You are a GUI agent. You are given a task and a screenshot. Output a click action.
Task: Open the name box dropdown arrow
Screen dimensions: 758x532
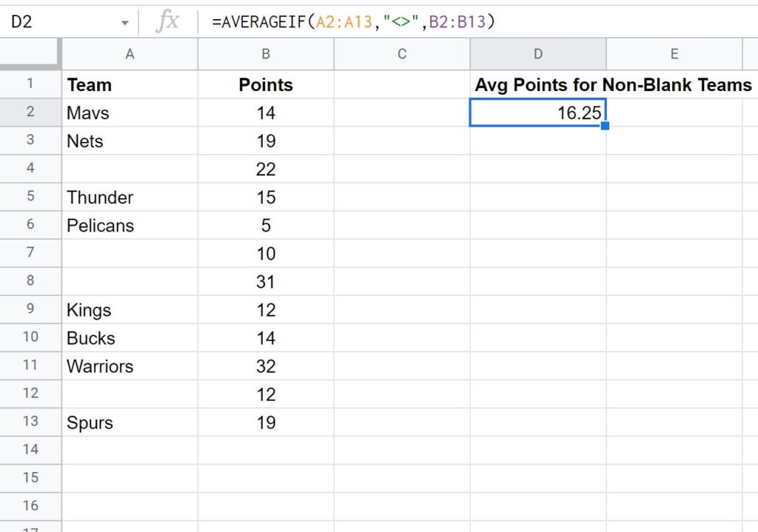(x=124, y=23)
